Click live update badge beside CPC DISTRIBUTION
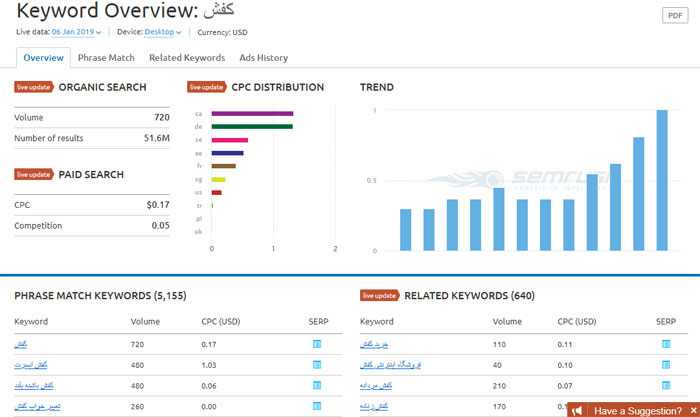 pos(207,87)
